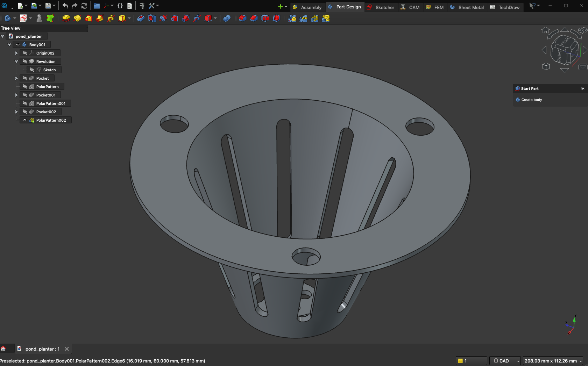Switch to the Sheet Metal workbench tab

[x=467, y=7]
